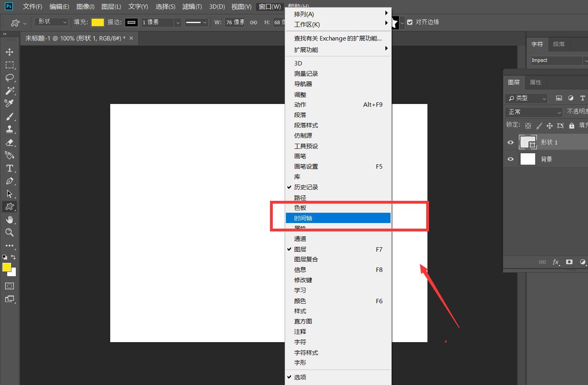Lock image pixels brush icon
The height and width of the screenshot is (385, 588).
539,126
